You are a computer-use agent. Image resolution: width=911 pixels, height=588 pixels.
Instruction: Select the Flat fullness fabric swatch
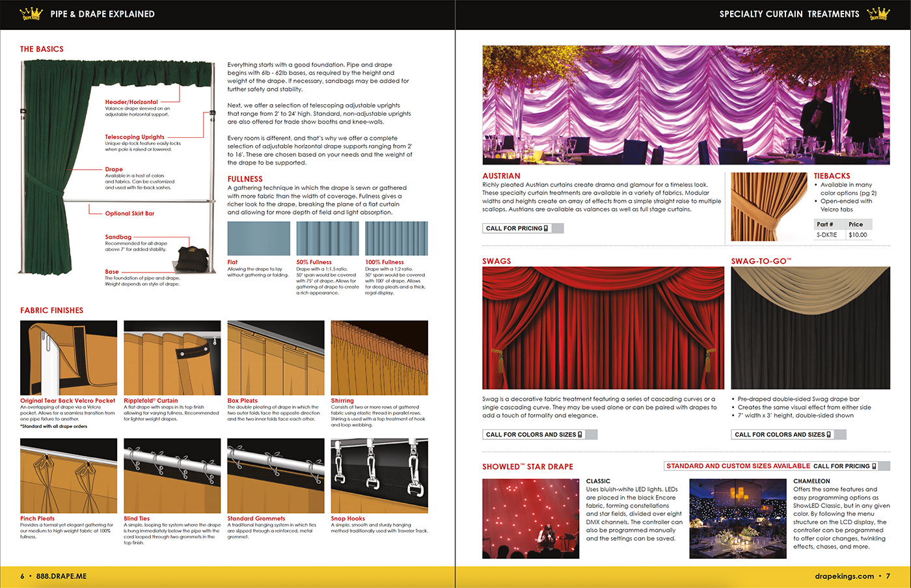(258, 239)
